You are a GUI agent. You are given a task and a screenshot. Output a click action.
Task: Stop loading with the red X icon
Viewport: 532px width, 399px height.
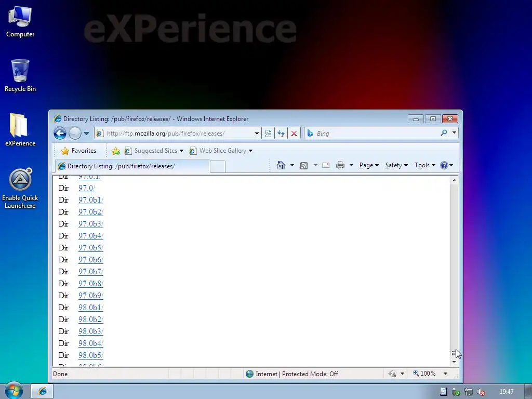294,134
